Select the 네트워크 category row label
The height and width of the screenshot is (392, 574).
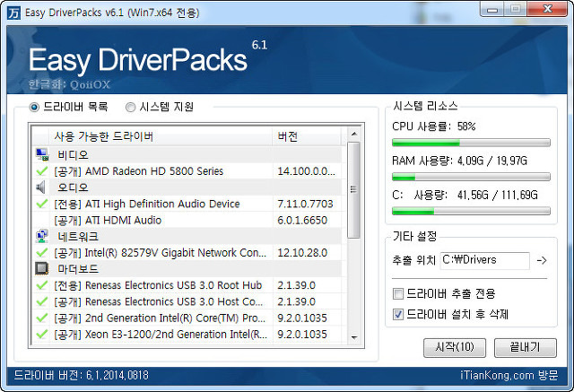78,237
